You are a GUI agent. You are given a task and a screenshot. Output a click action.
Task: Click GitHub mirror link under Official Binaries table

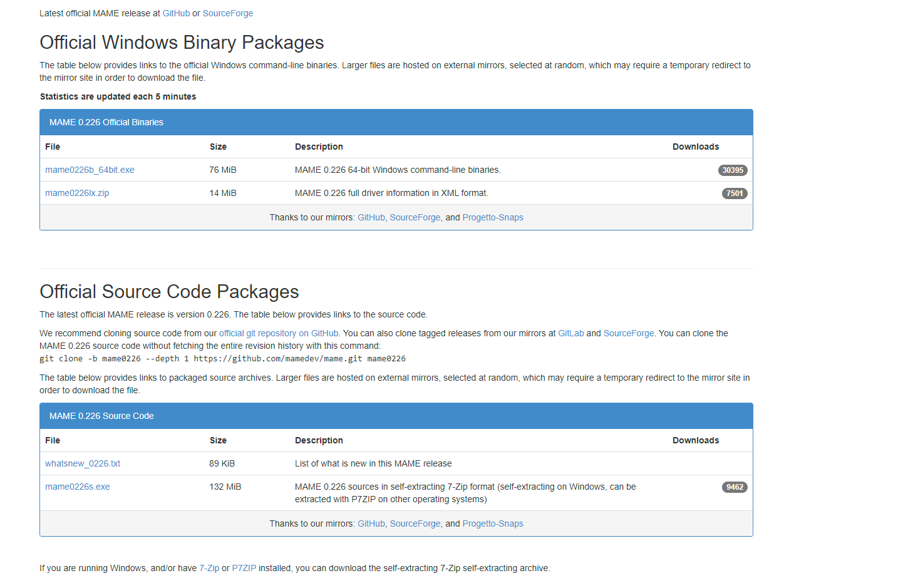pyautogui.click(x=371, y=217)
